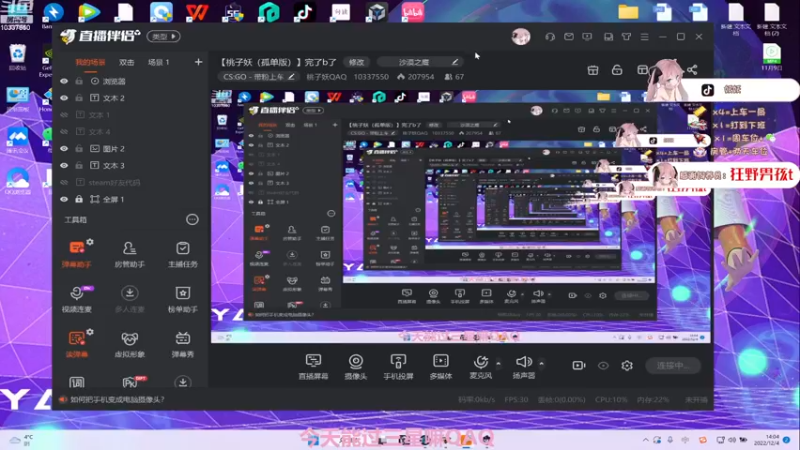Expand toolbox more options circle
Screen dimensions: 800x450
[192, 219]
